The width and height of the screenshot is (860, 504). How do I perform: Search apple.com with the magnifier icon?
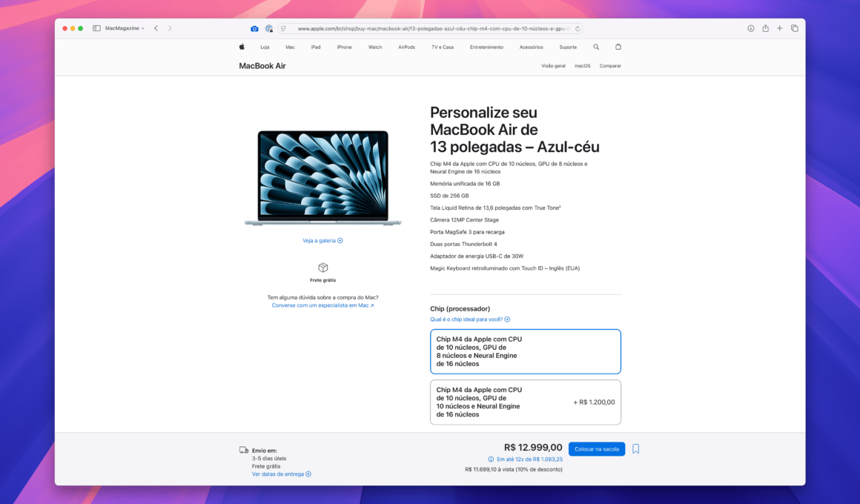pyautogui.click(x=596, y=47)
